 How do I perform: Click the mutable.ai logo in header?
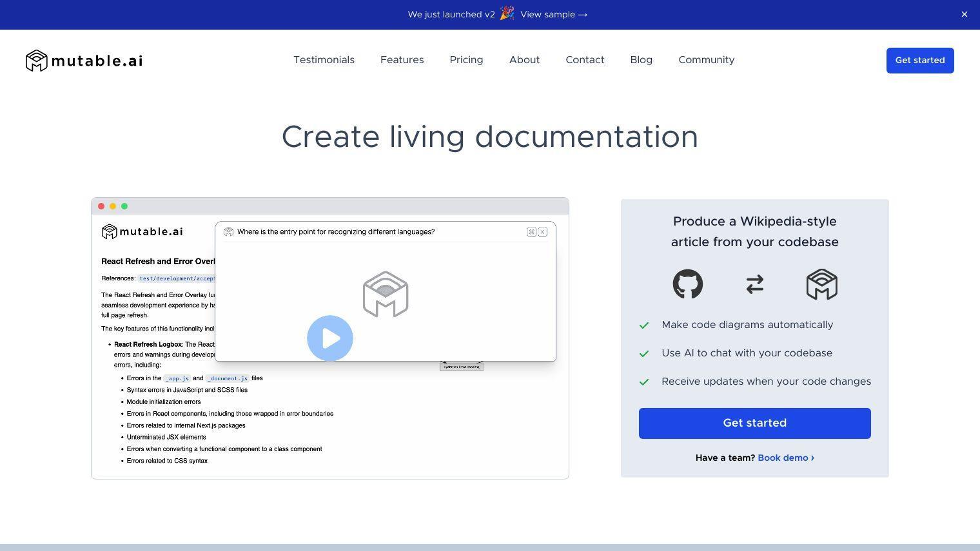point(84,61)
